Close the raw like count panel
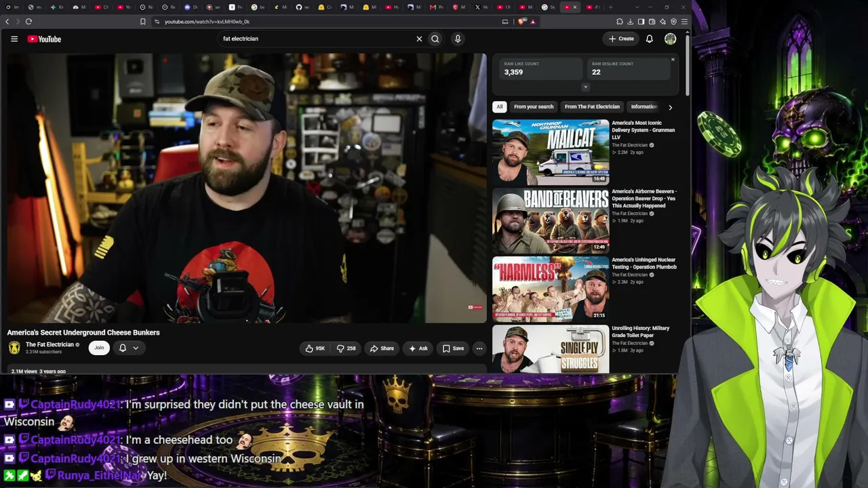The width and height of the screenshot is (868, 488). (x=673, y=60)
